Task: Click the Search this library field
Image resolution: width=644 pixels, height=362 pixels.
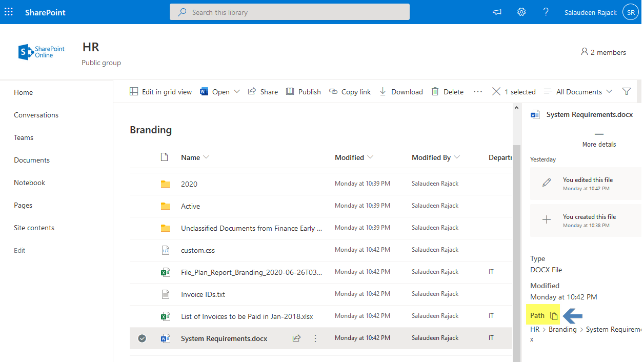Action: pos(289,11)
